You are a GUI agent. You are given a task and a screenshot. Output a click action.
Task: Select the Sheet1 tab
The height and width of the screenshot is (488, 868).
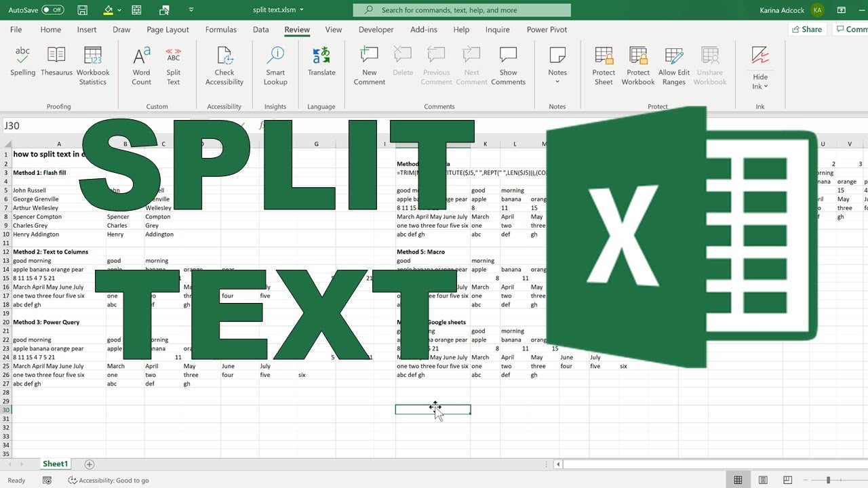pyautogui.click(x=55, y=464)
